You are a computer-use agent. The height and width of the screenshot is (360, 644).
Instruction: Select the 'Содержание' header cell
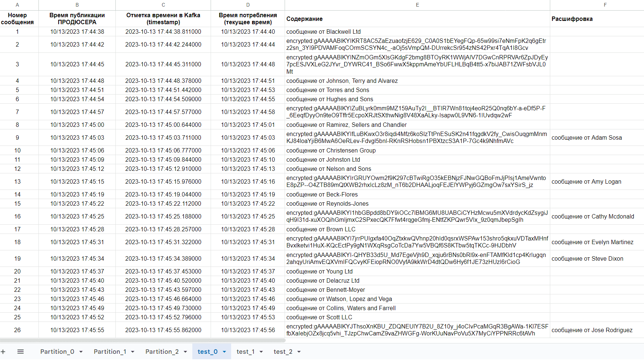417,19
